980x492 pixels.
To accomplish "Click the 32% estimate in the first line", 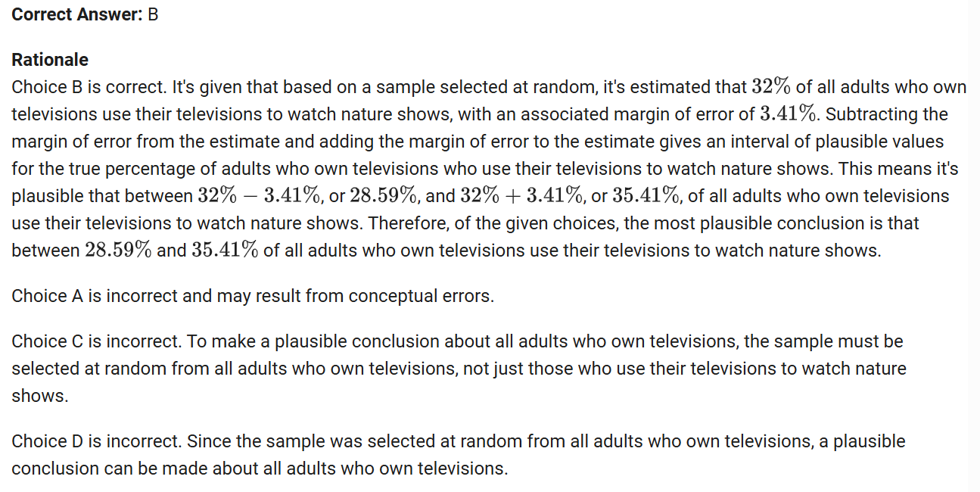I will 771,87.
